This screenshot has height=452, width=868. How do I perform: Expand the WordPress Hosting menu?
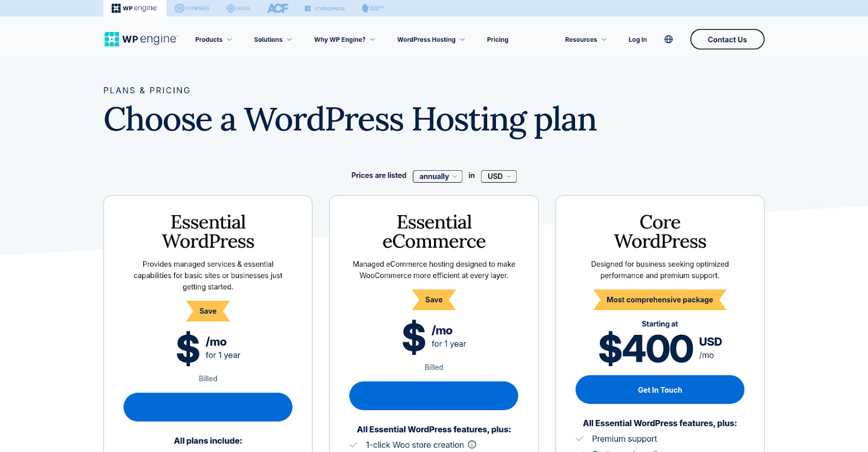click(x=431, y=40)
